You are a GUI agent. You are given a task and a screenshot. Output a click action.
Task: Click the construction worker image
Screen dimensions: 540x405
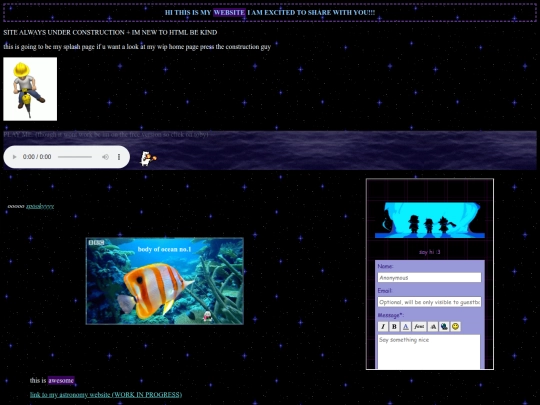click(30, 89)
